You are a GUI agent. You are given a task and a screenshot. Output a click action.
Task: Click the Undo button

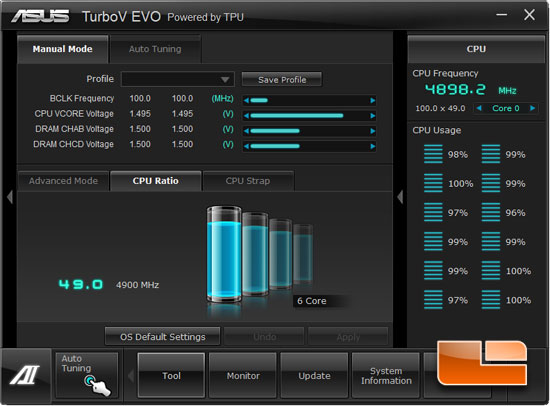click(264, 337)
